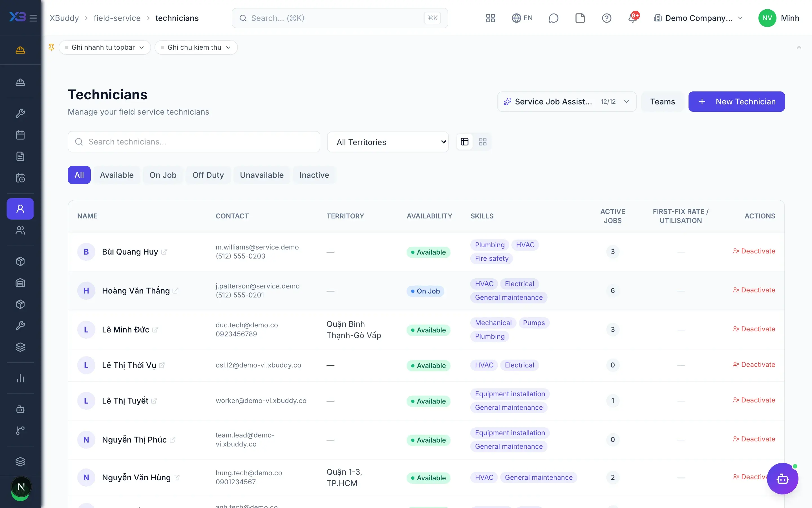Image resolution: width=812 pixels, height=508 pixels.
Task: Deactivate Hoàng Văn Thắng
Action: [x=754, y=290]
